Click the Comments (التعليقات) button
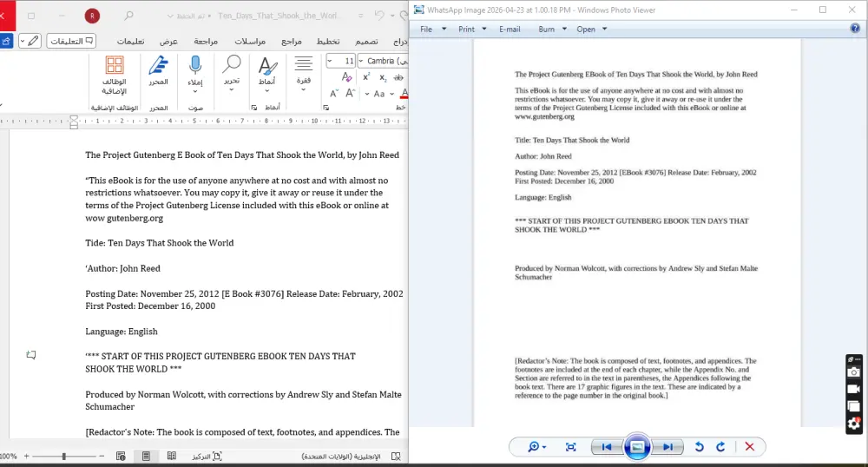The height and width of the screenshot is (467, 868). [x=71, y=41]
